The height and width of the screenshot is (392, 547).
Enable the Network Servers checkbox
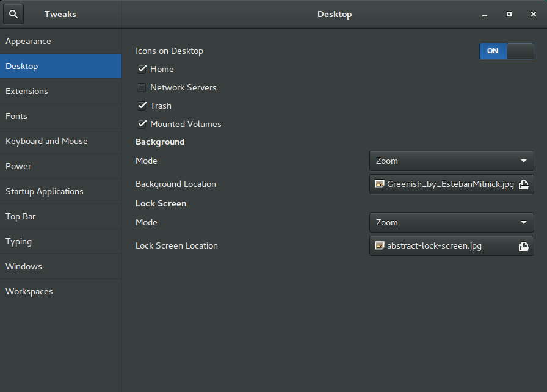(141, 87)
